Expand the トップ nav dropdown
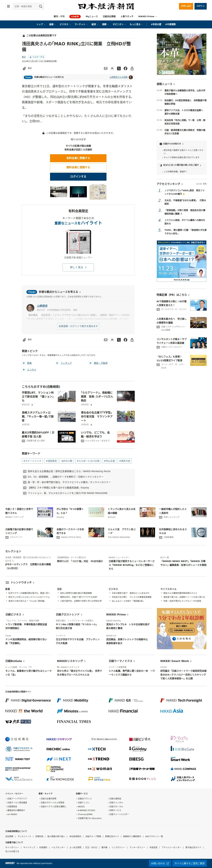 click(x=40, y=24)
